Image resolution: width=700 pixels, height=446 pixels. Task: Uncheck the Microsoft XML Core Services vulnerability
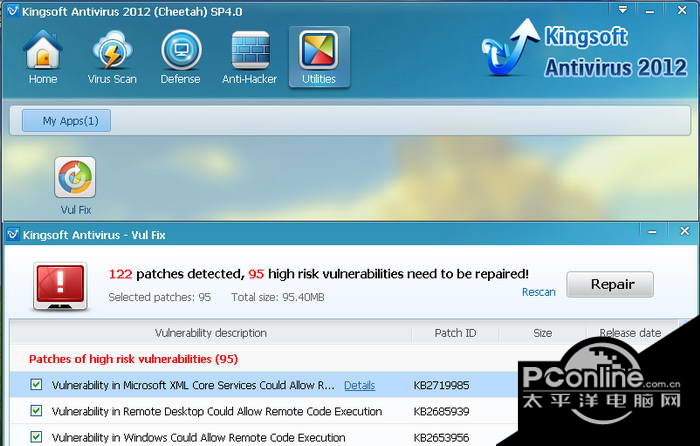(36, 384)
